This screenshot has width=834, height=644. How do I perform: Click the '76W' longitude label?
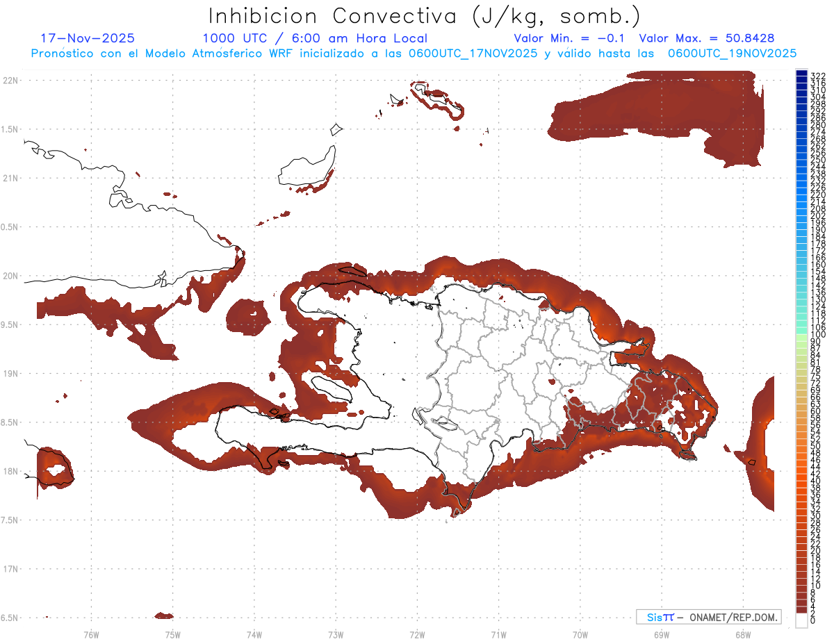coord(91,635)
